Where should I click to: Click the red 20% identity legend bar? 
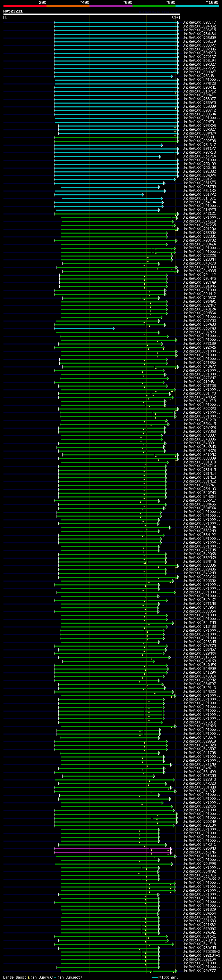tap(25, 6)
